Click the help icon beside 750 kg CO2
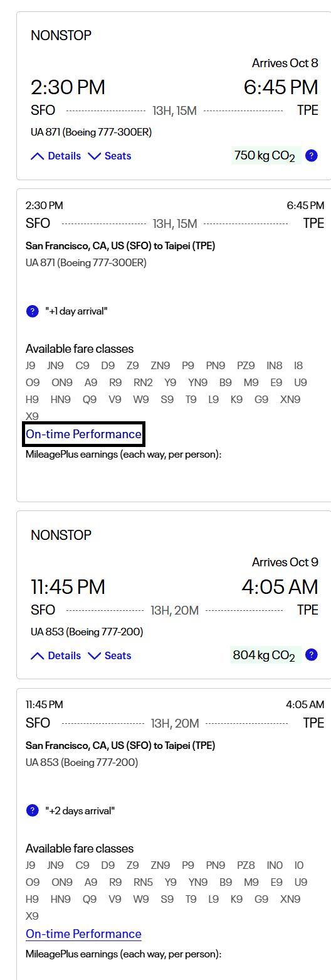The width and height of the screenshot is (331, 980). point(311,156)
